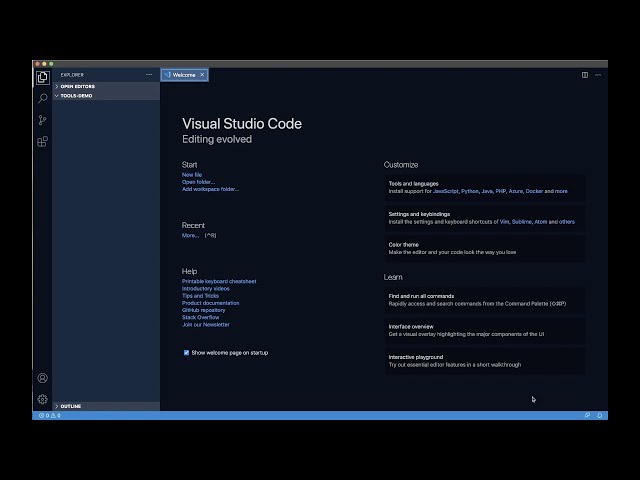Select the Welcome tab
This screenshot has width=640, height=480.
(x=184, y=75)
